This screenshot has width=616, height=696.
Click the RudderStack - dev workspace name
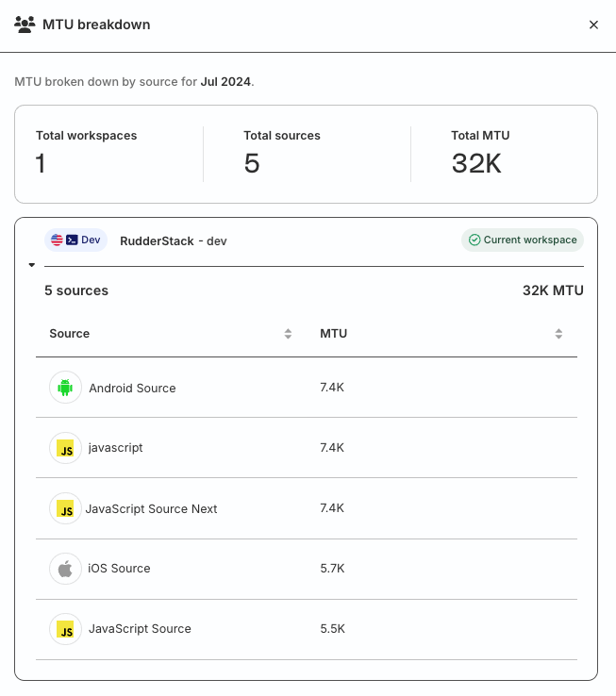174,241
